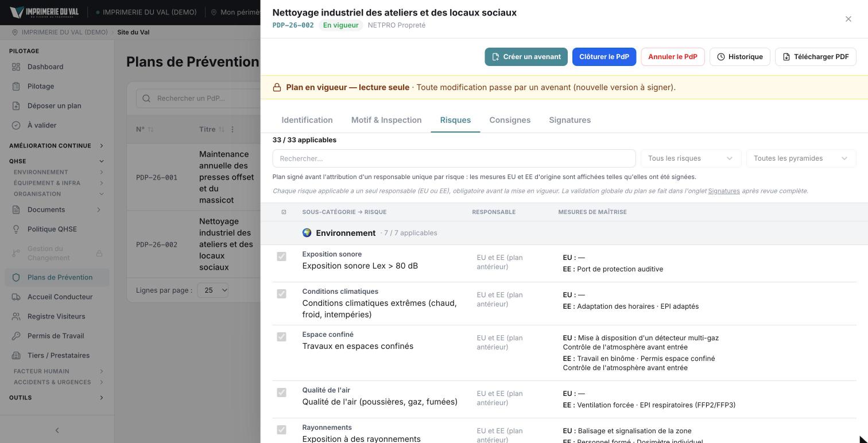Click the Politique QHSE bulb icon
The width and height of the screenshot is (868, 443).
pyautogui.click(x=16, y=229)
